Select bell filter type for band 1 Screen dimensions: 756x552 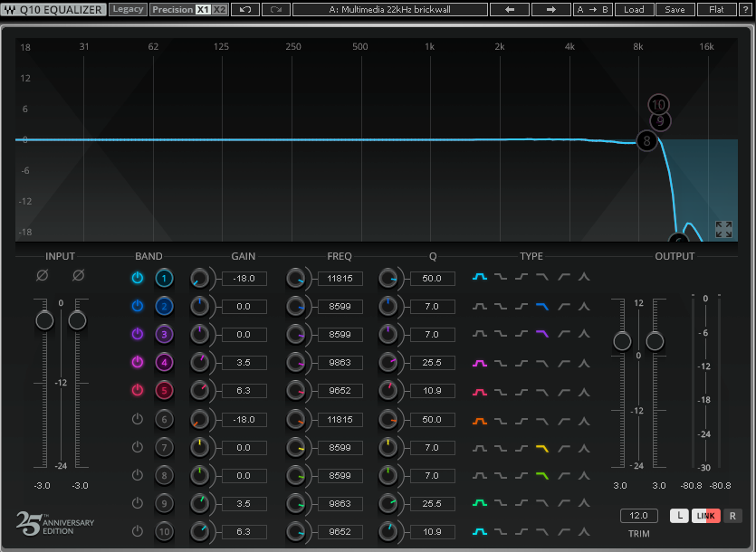tap(480, 277)
